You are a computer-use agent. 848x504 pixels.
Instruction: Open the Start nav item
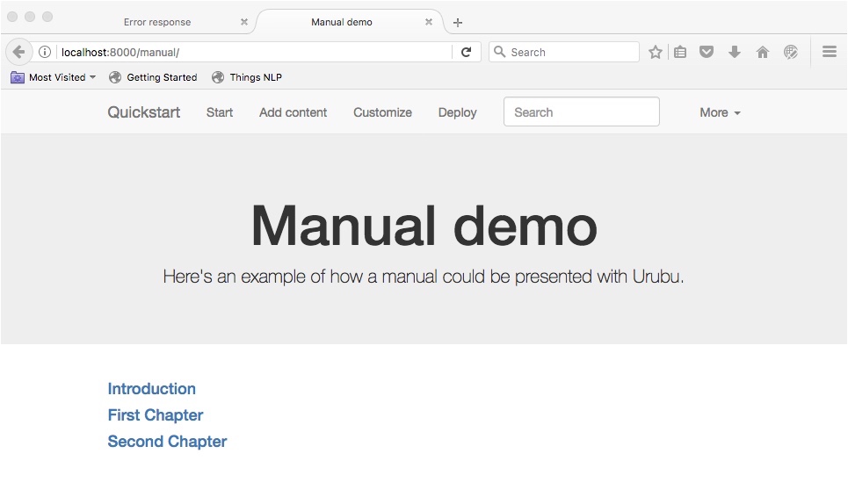(x=220, y=112)
